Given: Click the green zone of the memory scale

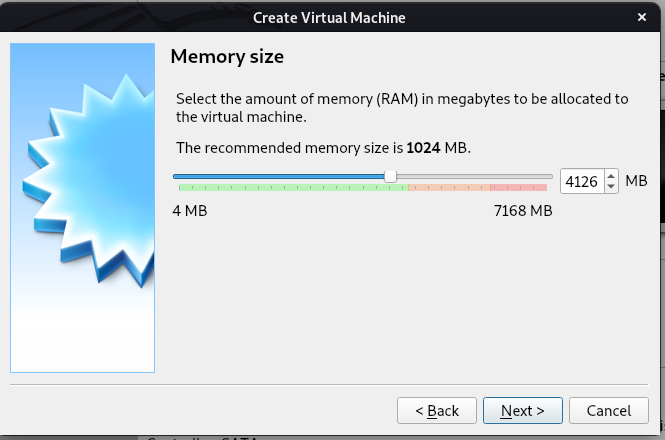Looking at the screenshot, I should [x=290, y=187].
